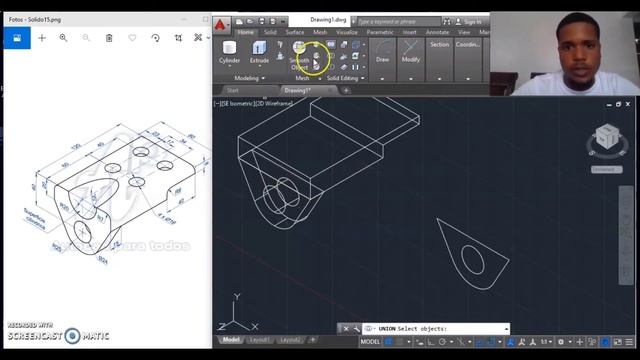The image size is (640, 360).
Task: Toggle ortho mode in the status bar
Action: pos(431,342)
